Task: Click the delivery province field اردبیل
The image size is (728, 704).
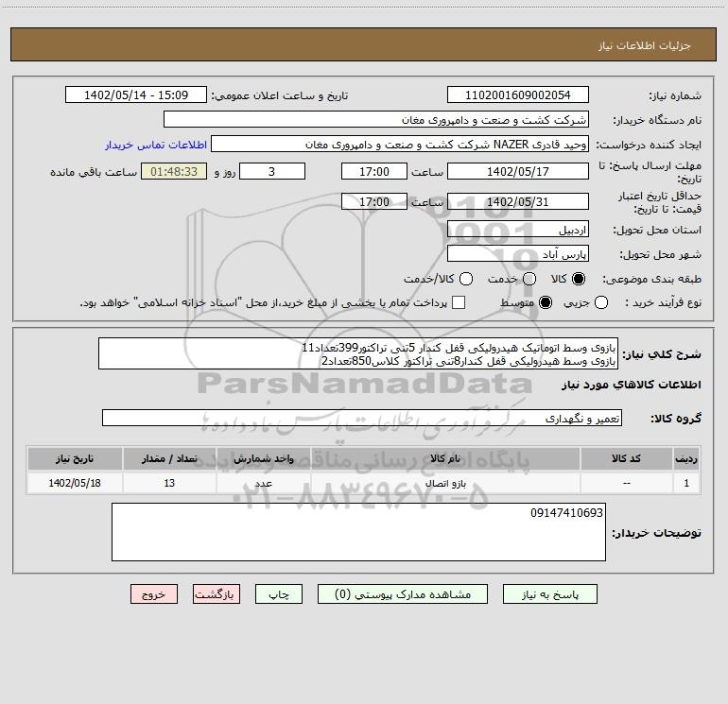Action: point(518,230)
